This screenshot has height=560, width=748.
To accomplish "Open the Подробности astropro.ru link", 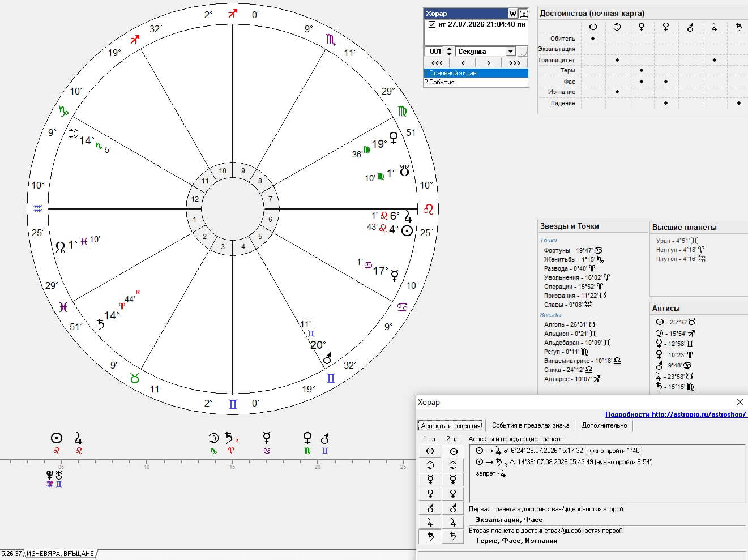I will pos(676,414).
